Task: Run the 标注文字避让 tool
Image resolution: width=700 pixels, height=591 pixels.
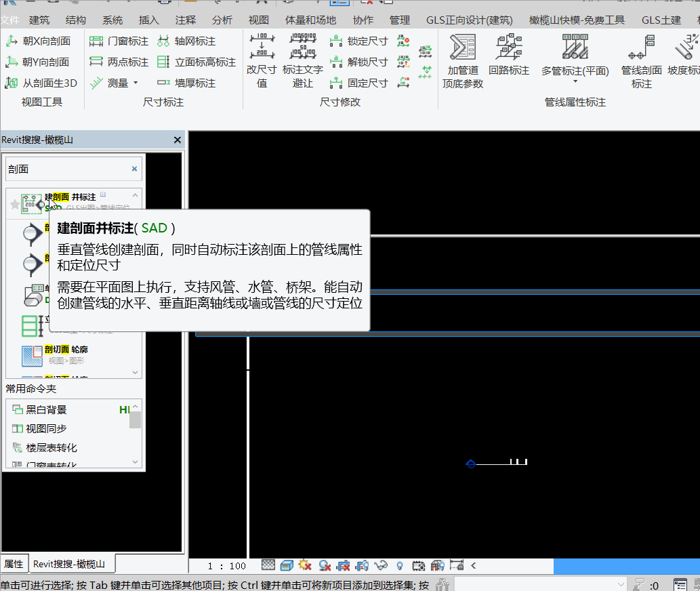Action: coord(303,61)
